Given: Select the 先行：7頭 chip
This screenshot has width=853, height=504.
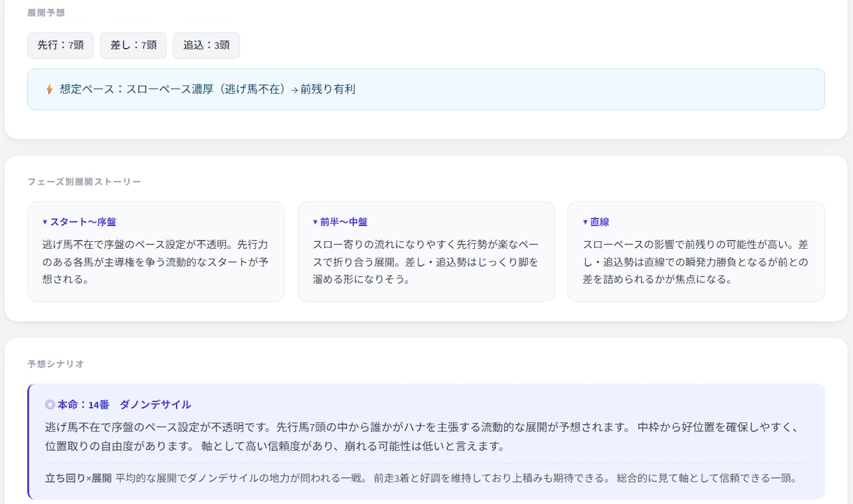Looking at the screenshot, I should [x=61, y=45].
